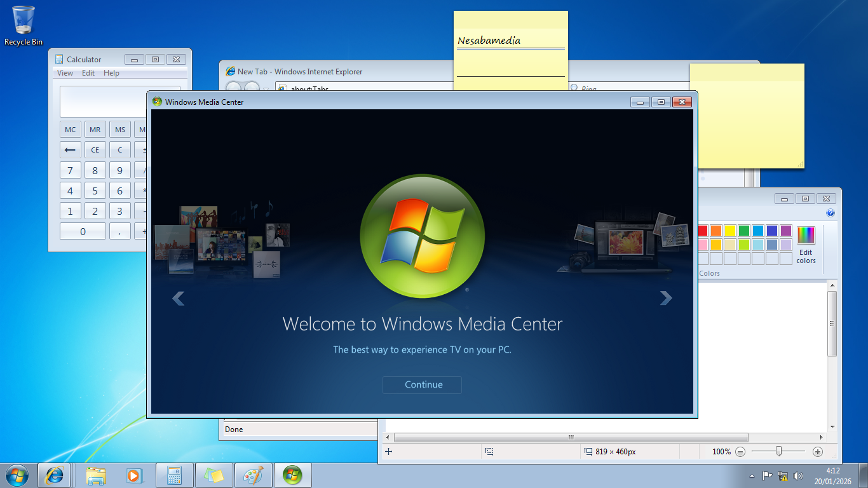
Task: Click the Paint horizontal scrollbar
Action: tap(571, 438)
